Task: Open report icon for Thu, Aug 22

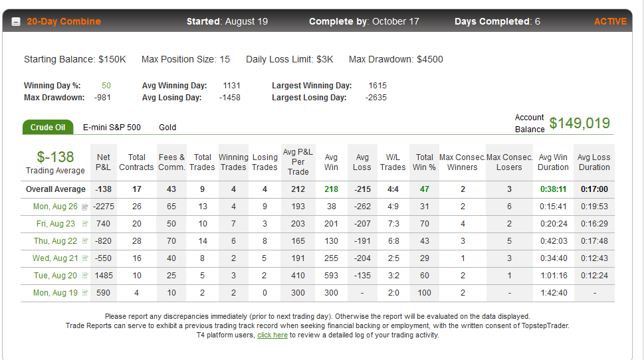Action: [85, 241]
